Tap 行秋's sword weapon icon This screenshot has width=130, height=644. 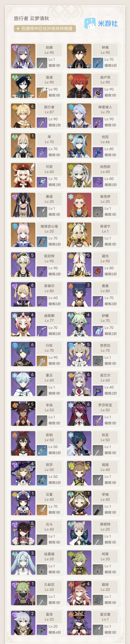coord(42,361)
